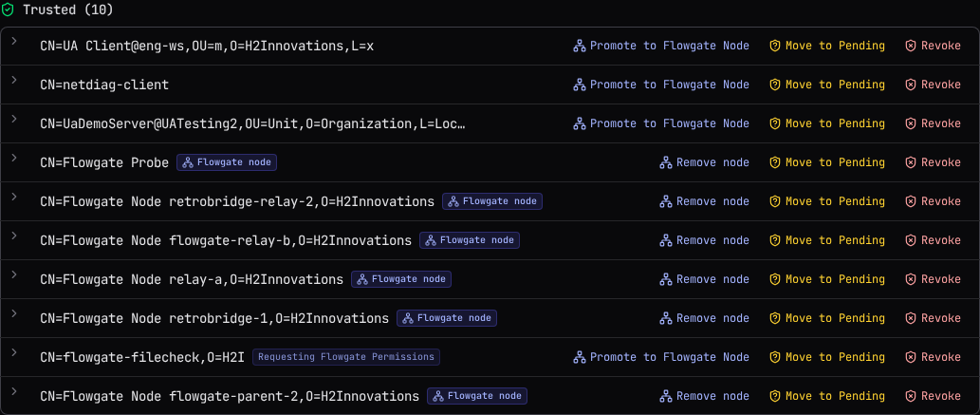Move netdiag-client to Pending
980x415 pixels.
(827, 85)
